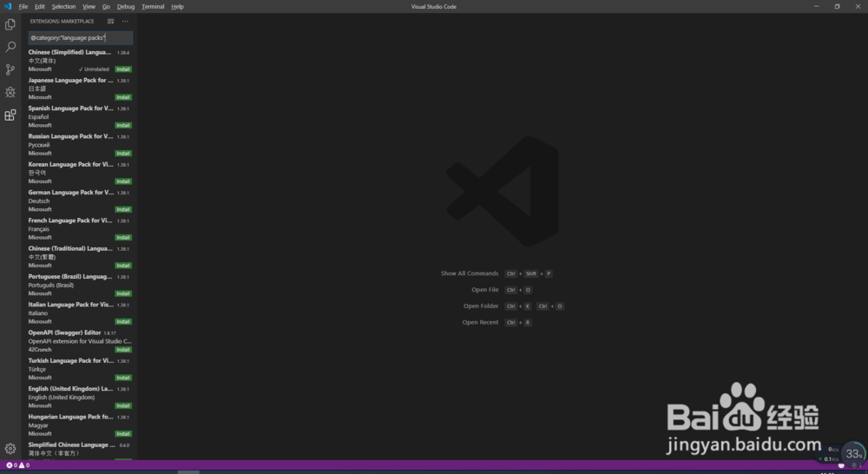Select German Language Pack title
The image size is (868, 474).
[x=71, y=193]
